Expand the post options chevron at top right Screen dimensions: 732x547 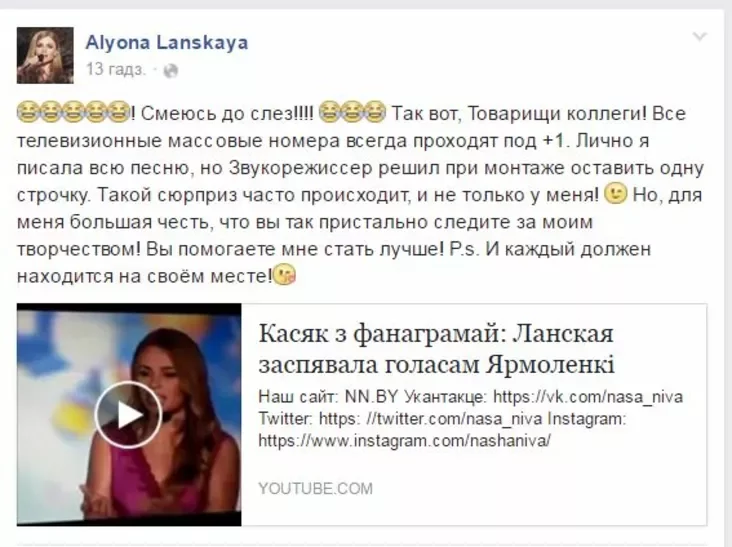pyautogui.click(x=699, y=36)
